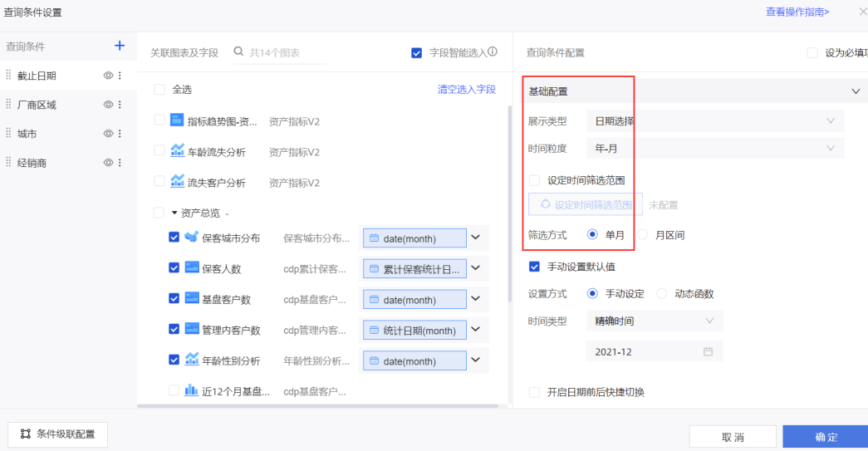
Task: Click the search icon in chart search box
Action: 239,52
